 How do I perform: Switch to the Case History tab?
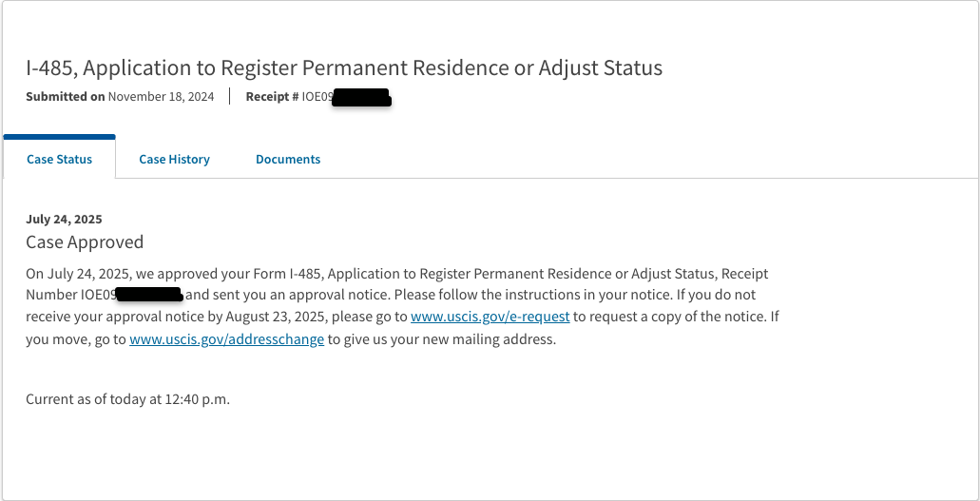pos(174,159)
